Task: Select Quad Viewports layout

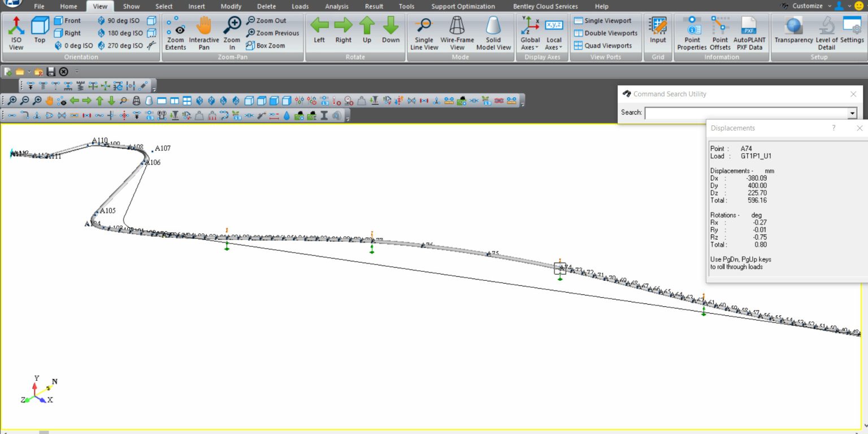Action: click(x=602, y=46)
